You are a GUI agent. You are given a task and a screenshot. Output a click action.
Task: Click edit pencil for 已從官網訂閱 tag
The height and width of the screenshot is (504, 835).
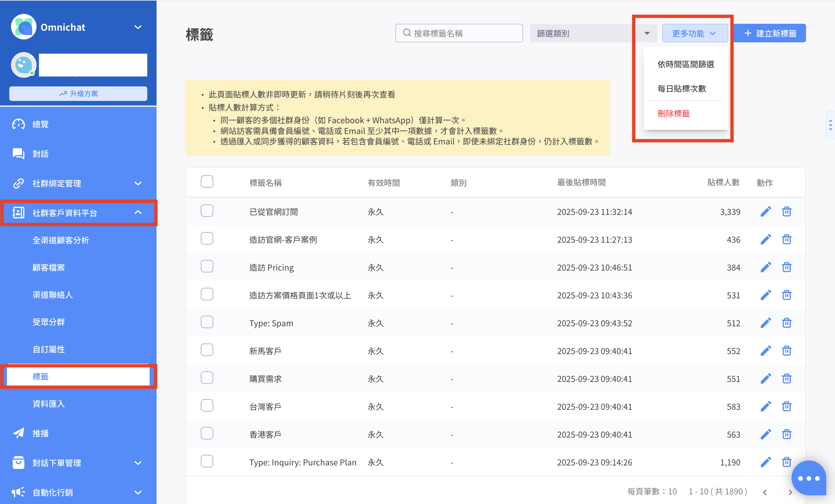(765, 211)
